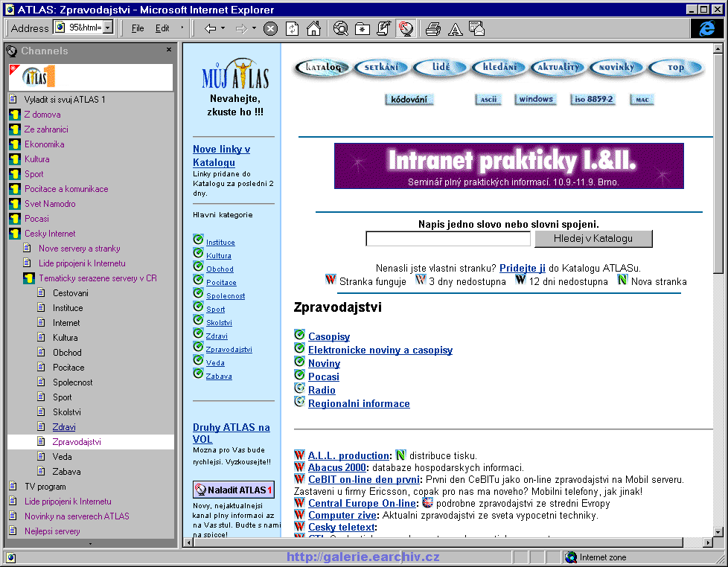Switch encoding to iso 8859-2
The height and width of the screenshot is (567, 728).
(x=593, y=99)
